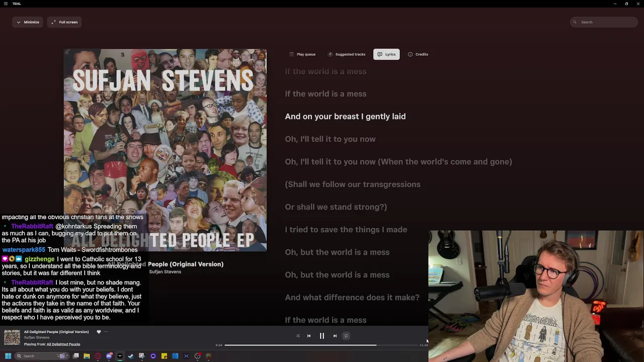Click the Windows taskbar Search box
Viewport: 644px width, 362px height.
coord(41,356)
